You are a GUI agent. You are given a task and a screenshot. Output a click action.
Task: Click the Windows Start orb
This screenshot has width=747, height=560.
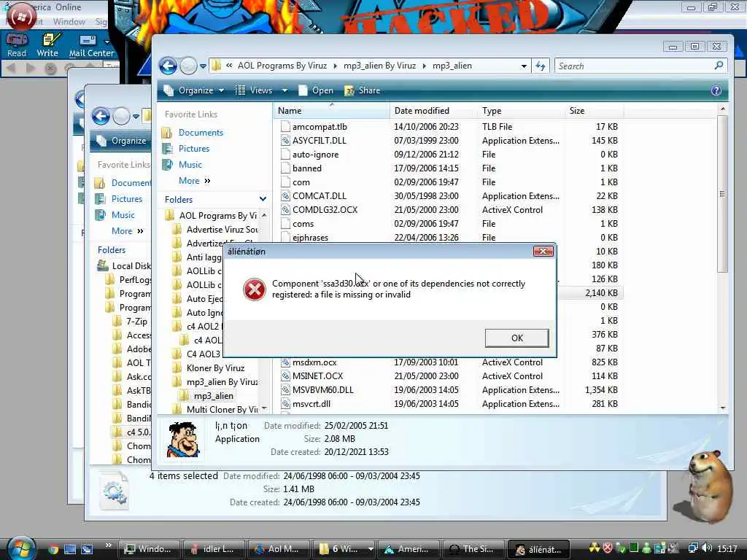click(x=21, y=548)
